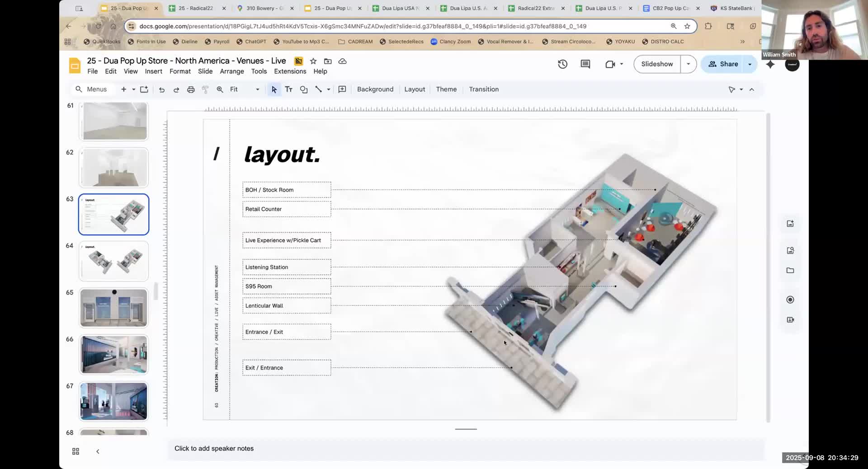Viewport: 868px width, 469px height.
Task: Open the ChatGPT bookmark
Action: (x=251, y=42)
